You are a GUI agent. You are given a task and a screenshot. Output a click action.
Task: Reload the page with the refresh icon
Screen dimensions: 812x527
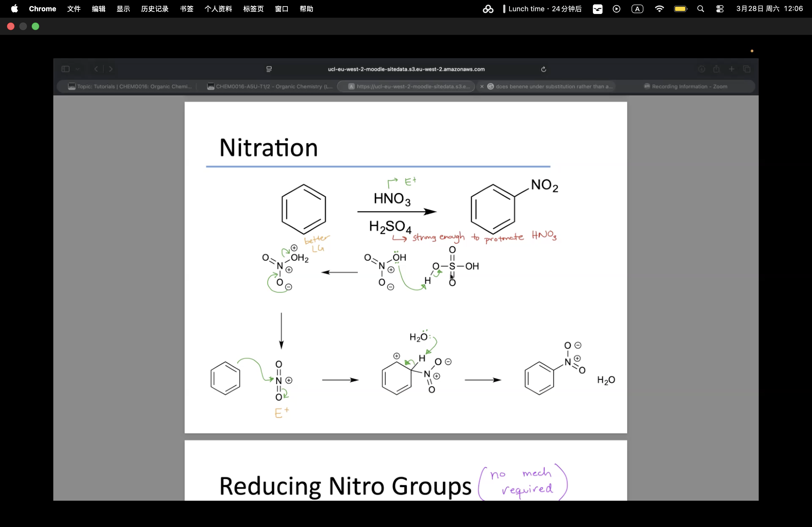(x=543, y=69)
